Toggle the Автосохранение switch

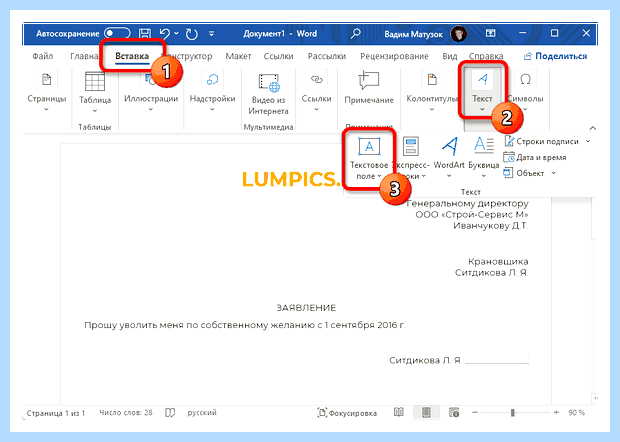(x=117, y=34)
